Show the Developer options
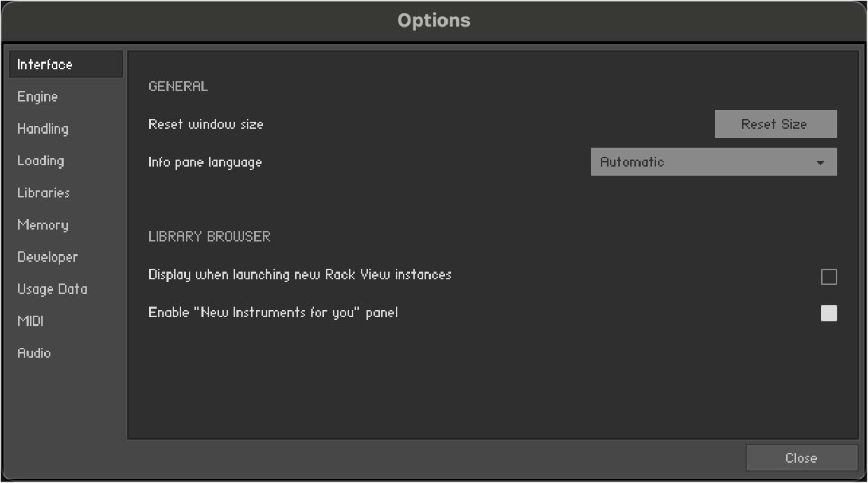This screenshot has height=483, width=868. pyautogui.click(x=48, y=257)
